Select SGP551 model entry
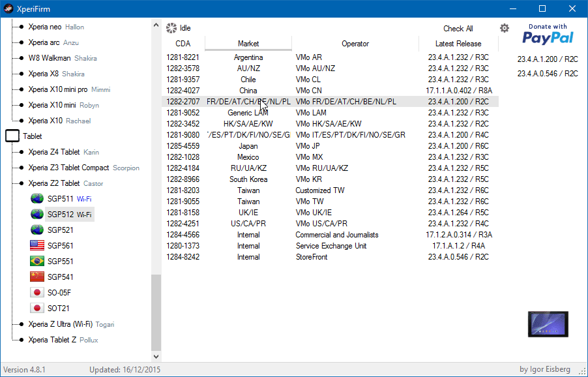This screenshot has height=377, width=588. tap(61, 262)
